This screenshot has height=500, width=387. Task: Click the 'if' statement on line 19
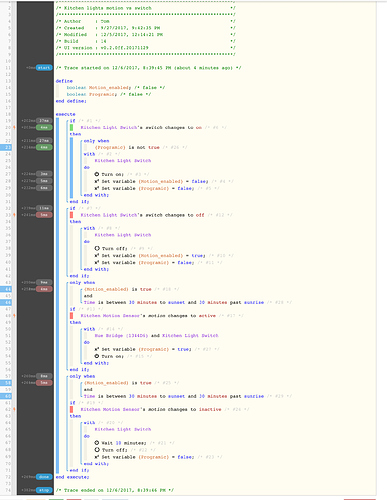[x=72, y=121]
